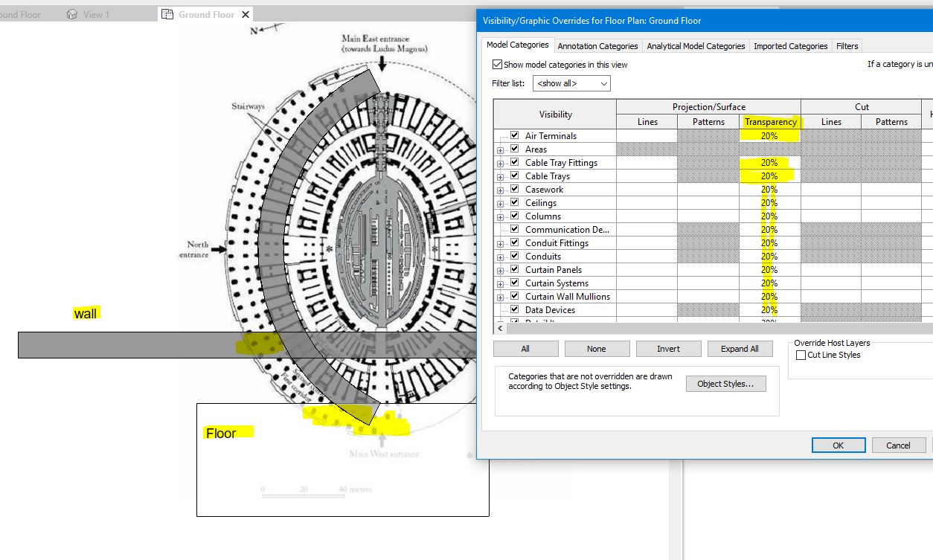Open the Filters tab

pos(847,46)
